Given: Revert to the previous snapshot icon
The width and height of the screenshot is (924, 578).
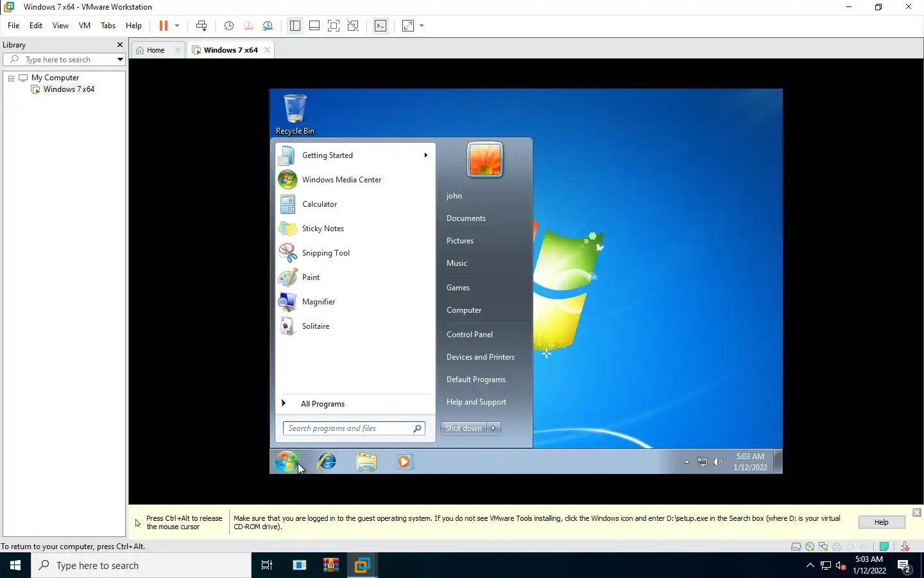Looking at the screenshot, I should tap(248, 26).
